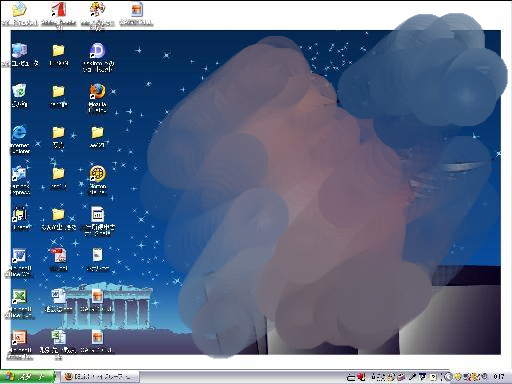
Task: Open the cartoon character shortcut on top row
Action: 97,10
